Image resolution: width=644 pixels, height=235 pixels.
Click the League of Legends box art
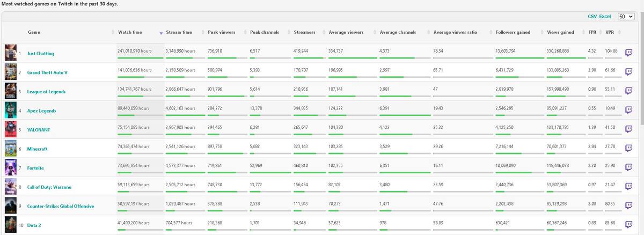(x=11, y=91)
